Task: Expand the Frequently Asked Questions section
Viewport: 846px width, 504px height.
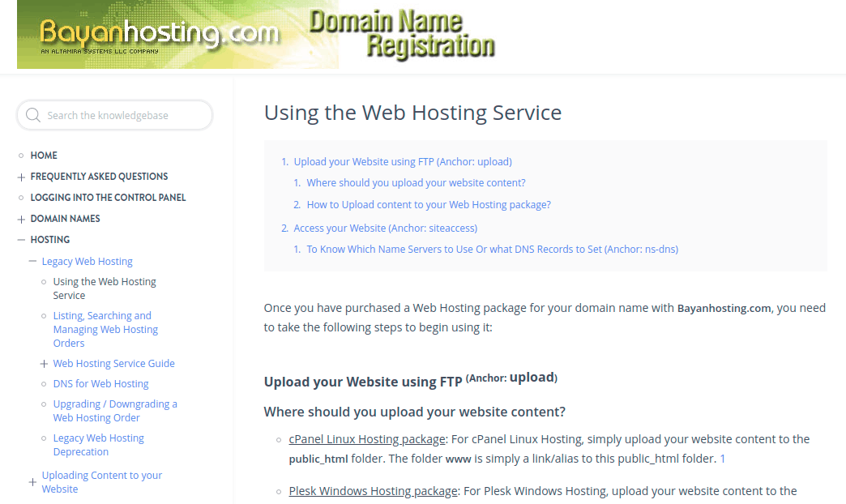Action: [21, 177]
